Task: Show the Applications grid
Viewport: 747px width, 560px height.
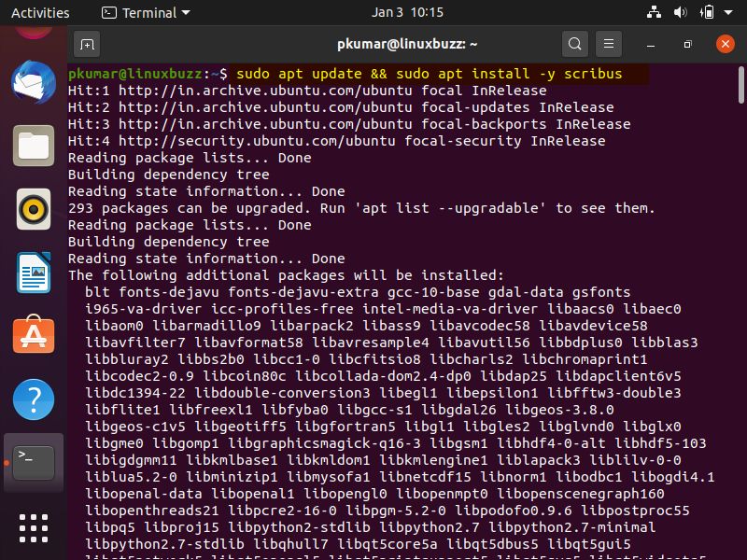Action: click(x=33, y=527)
